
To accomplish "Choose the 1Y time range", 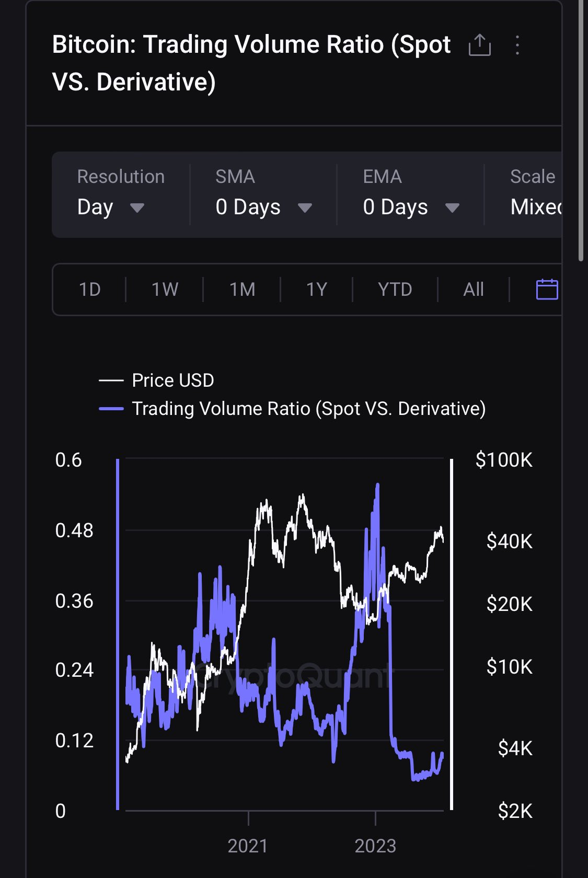I will coord(316,289).
